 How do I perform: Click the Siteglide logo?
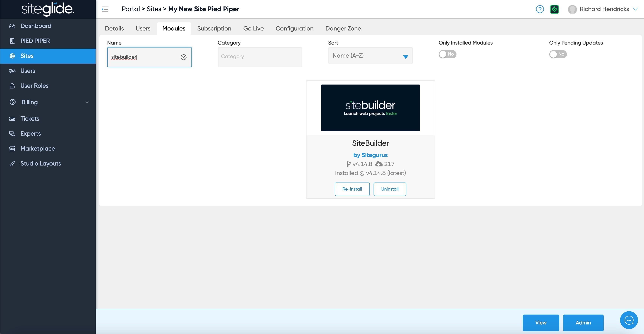coord(47,9)
